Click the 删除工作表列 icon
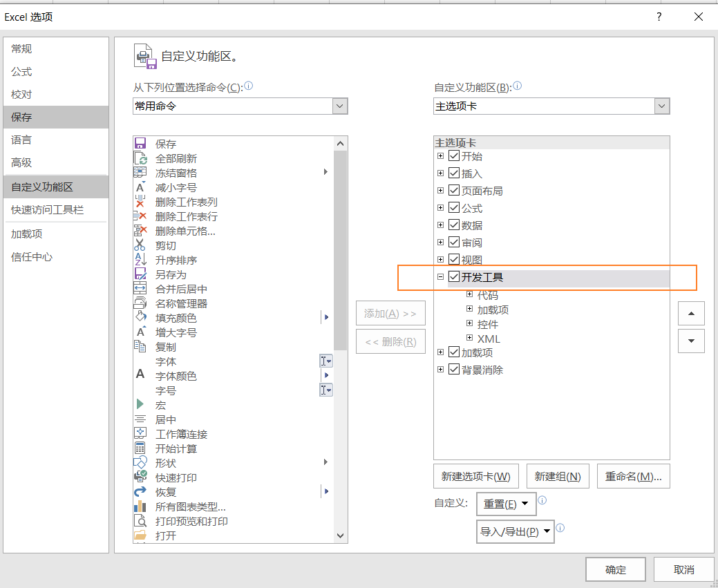Screen dimensions: 718x588 click(x=140, y=202)
